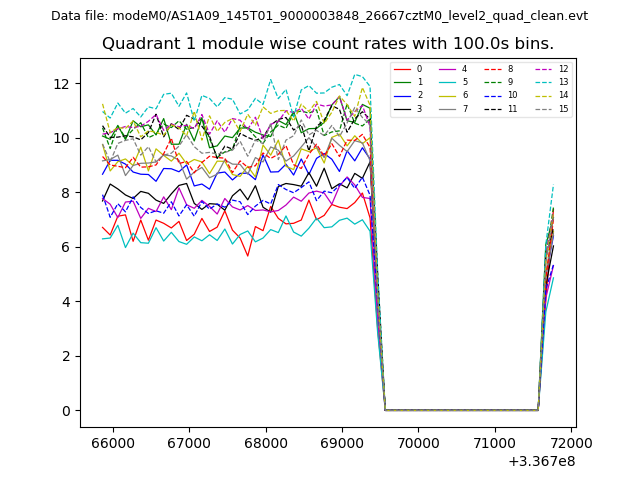
Task: Click the plot title about Quadrant 1
Action: pyautogui.click(x=328, y=44)
